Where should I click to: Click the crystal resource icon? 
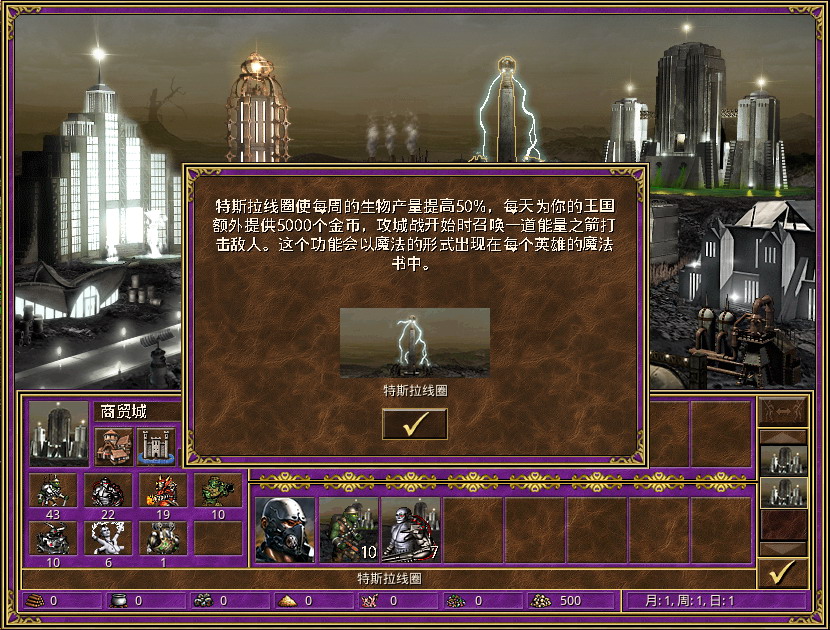(370, 600)
